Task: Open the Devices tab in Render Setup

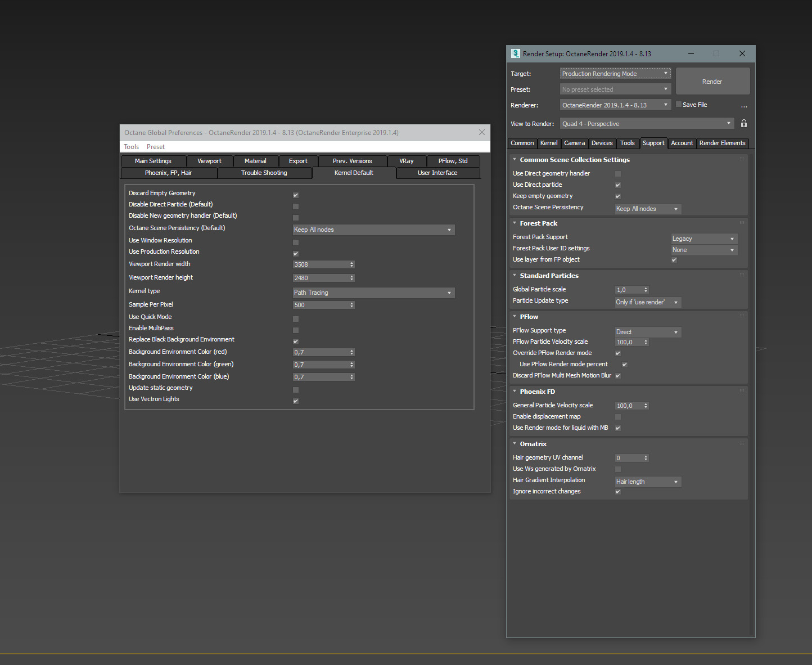Action: click(602, 143)
